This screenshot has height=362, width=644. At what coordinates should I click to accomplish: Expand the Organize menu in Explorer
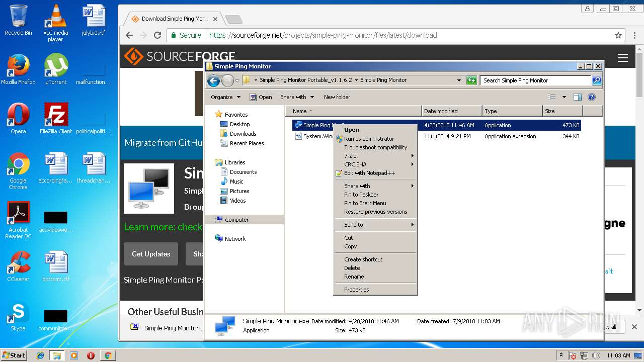(225, 97)
